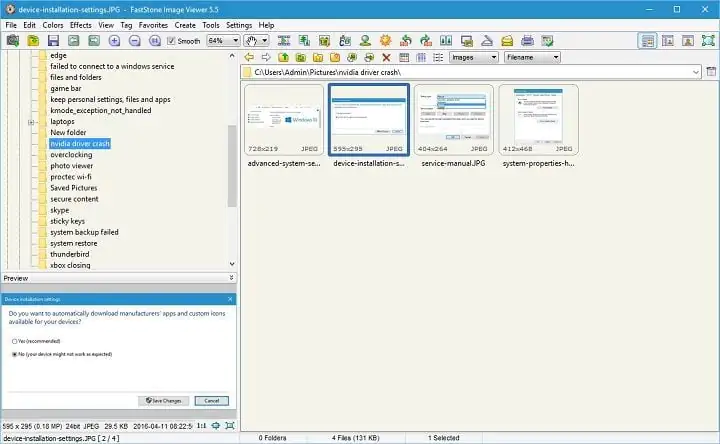Click the preview full screen status icon
Viewport: 720px width, 444px height.
coord(230,426)
